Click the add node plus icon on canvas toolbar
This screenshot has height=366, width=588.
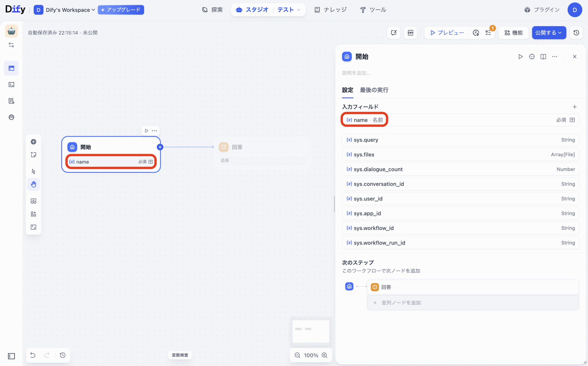[x=34, y=141]
